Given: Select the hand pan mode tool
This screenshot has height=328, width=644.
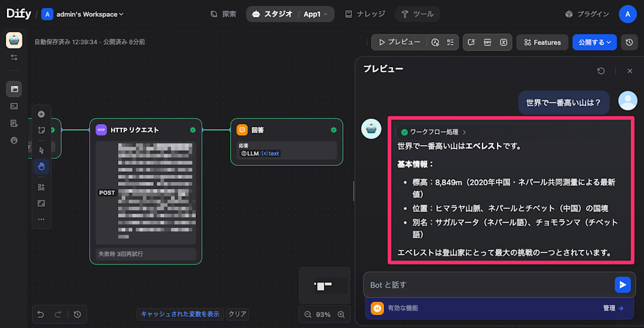Looking at the screenshot, I should (x=41, y=167).
